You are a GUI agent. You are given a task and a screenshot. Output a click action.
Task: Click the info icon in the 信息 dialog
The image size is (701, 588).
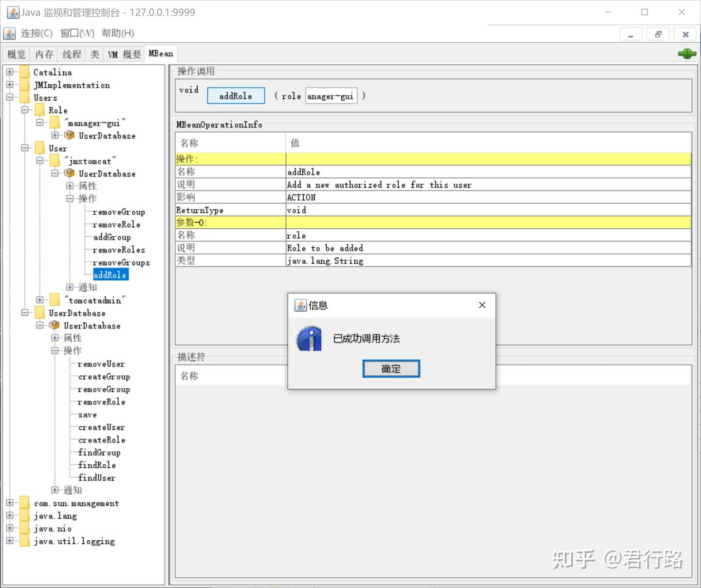(309, 338)
